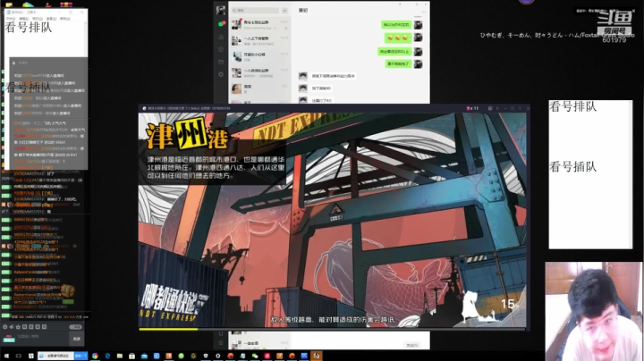Image resolution: width=644 pixels, height=361 pixels.
Task: Open File Explorer from taskbar
Action: pos(120,356)
